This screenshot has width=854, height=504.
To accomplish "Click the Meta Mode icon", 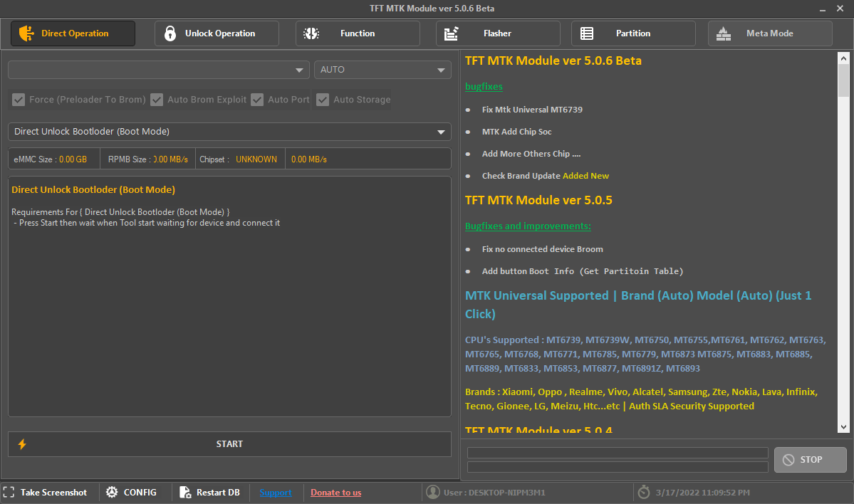I will tap(724, 33).
